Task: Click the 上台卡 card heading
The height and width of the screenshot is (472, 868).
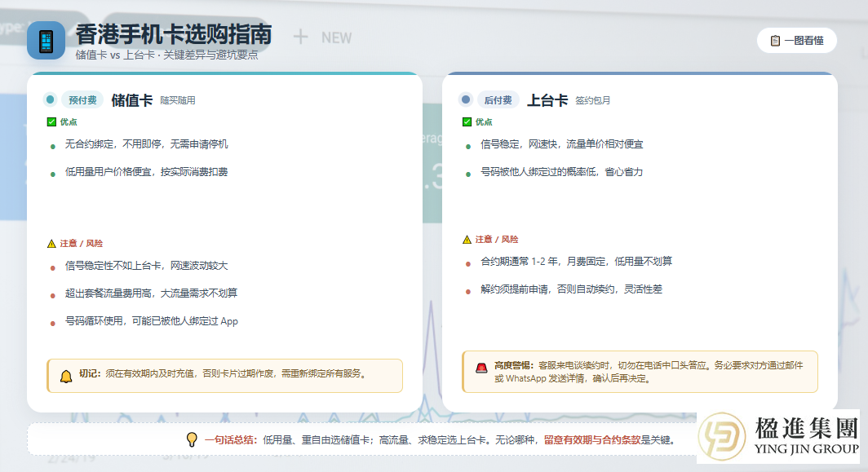Action: [x=547, y=100]
